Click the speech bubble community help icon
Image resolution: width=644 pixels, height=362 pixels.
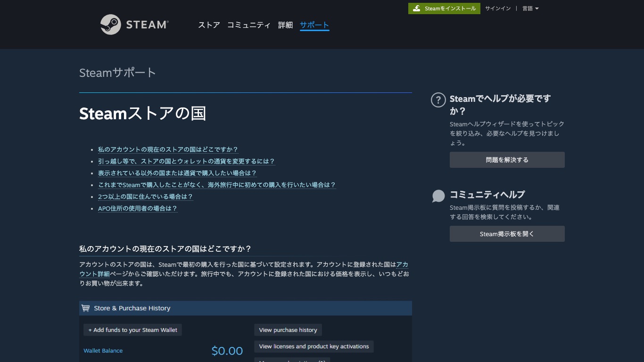tap(438, 196)
